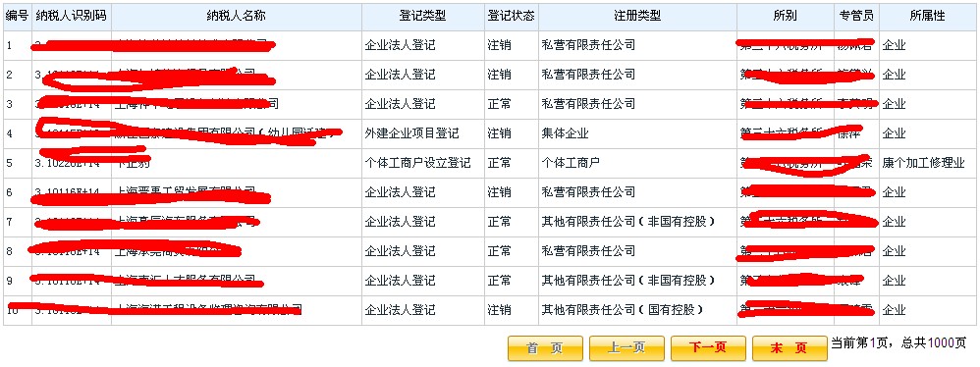Select 企业法人登记 cell in row 6

coord(423,192)
